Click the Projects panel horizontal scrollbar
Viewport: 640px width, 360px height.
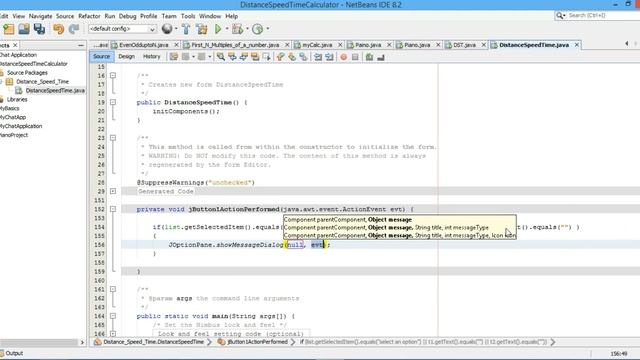[39, 342]
